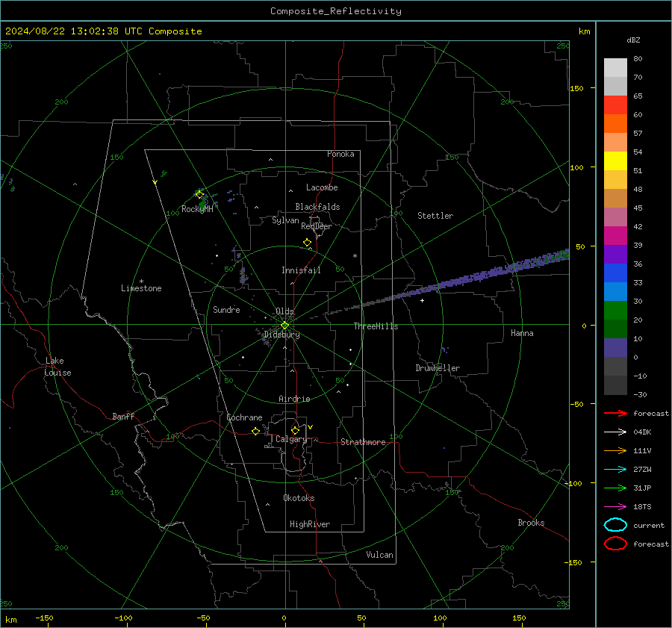
Task: Click the yellow diamond marker near Cochrane
Action: (x=256, y=431)
